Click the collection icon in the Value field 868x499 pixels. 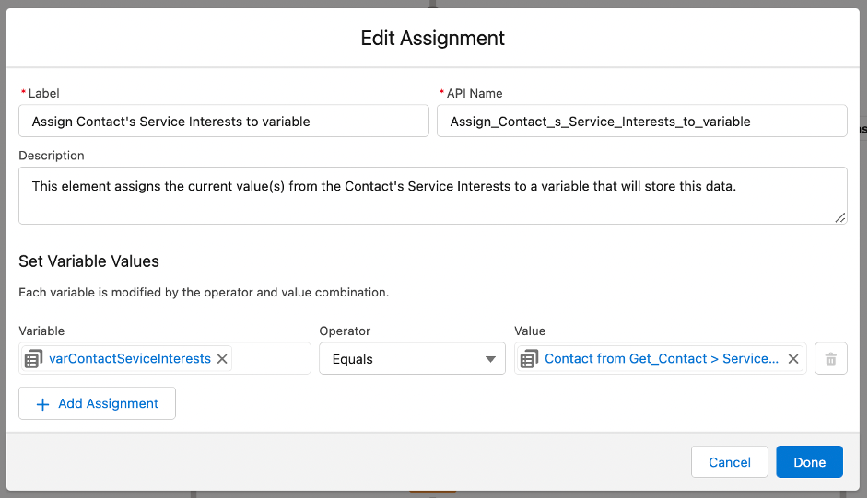click(529, 359)
